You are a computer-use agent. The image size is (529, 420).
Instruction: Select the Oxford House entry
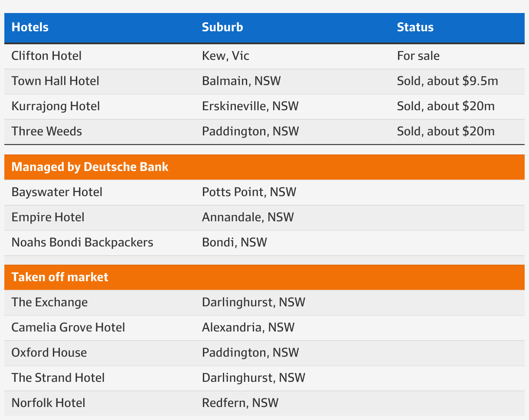(49, 353)
